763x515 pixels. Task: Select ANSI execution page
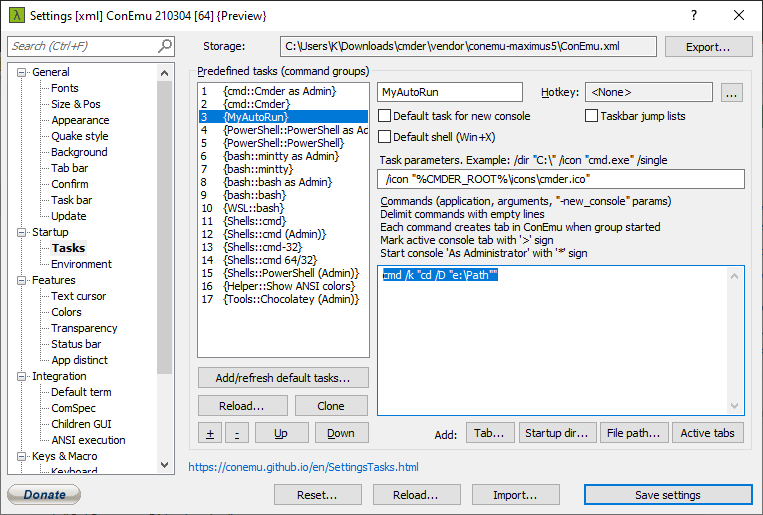click(88, 440)
